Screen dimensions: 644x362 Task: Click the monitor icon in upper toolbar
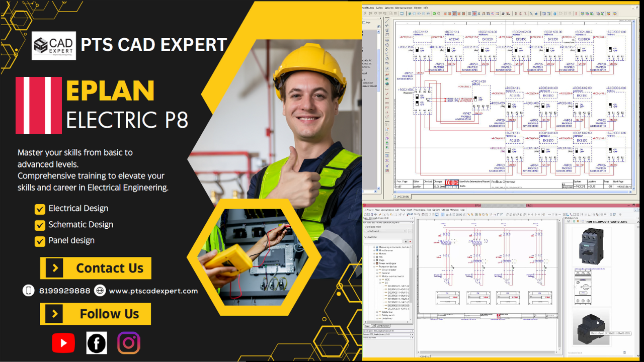(x=401, y=13)
